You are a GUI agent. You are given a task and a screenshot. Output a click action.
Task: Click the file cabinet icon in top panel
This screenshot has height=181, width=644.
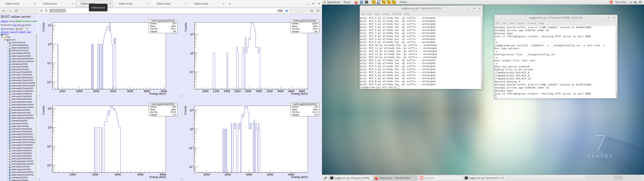pos(362,2)
